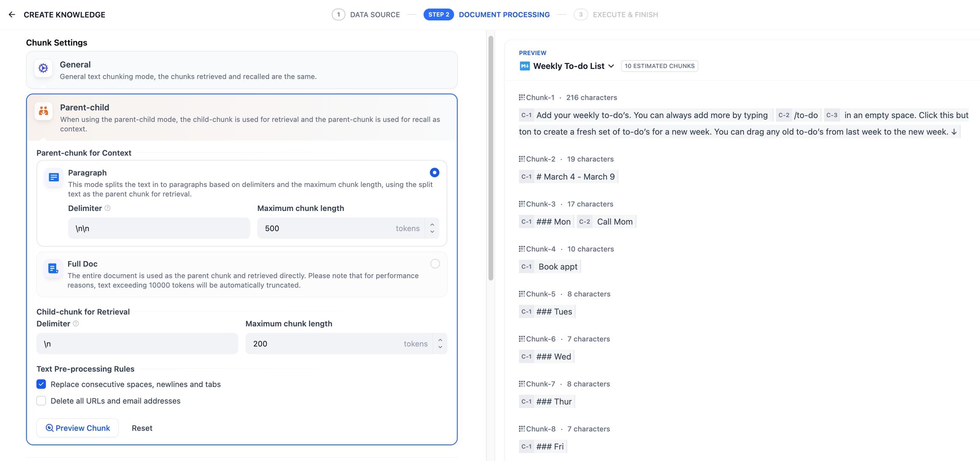This screenshot has height=461, width=980.
Task: Click the Parent-child mode icon
Action: pos(43,111)
